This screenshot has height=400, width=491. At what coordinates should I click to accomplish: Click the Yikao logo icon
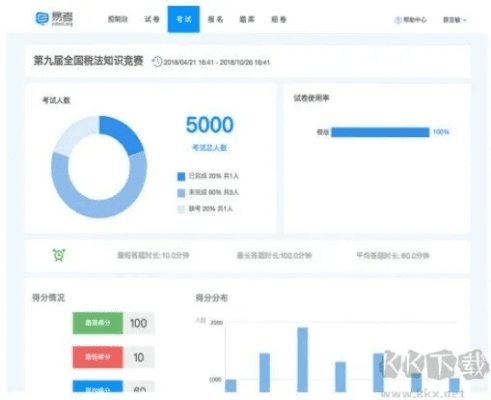point(42,19)
